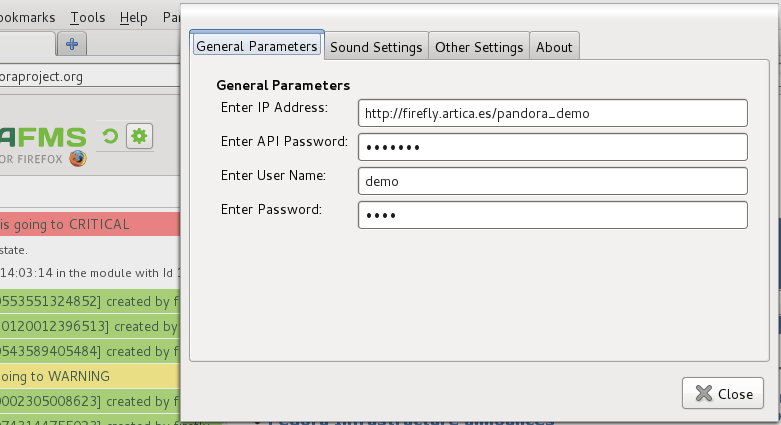781x425 pixels.
Task: Focus the API Password field
Action: point(552,147)
